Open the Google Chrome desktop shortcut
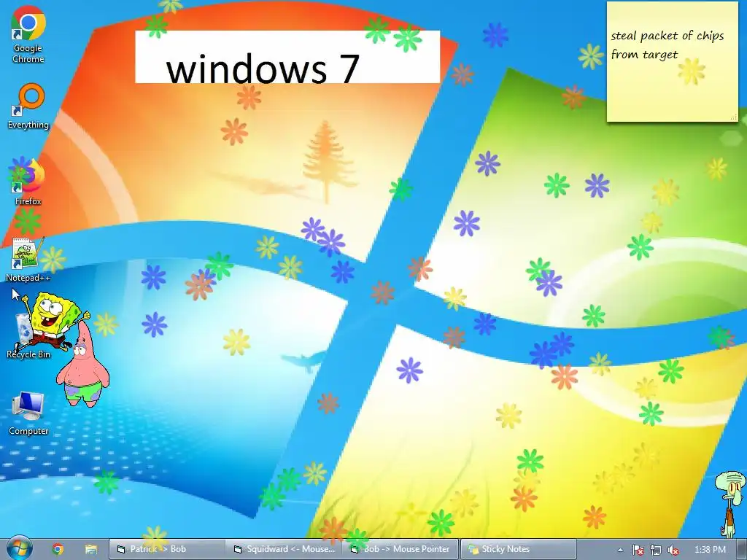This screenshot has height=560, width=747. click(x=28, y=34)
